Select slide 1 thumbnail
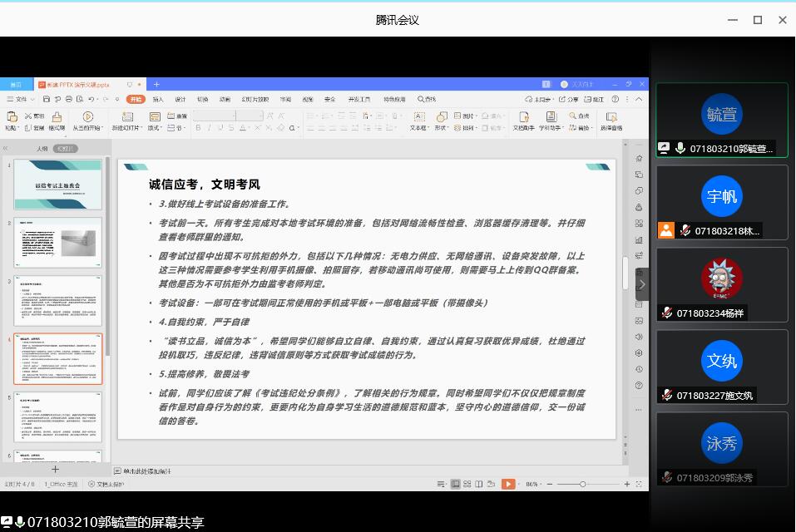Viewport: 796px width, 532px height. (x=58, y=185)
